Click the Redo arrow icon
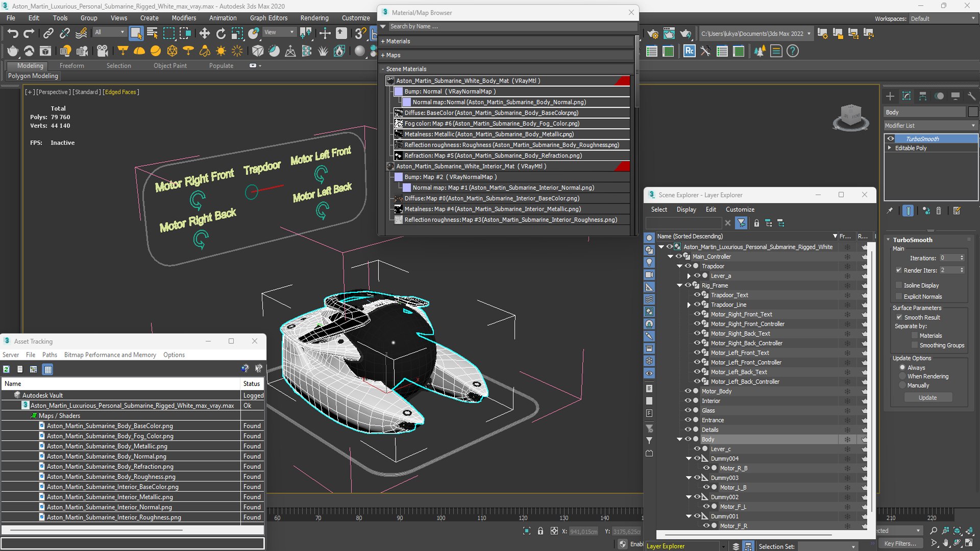 click(x=29, y=34)
